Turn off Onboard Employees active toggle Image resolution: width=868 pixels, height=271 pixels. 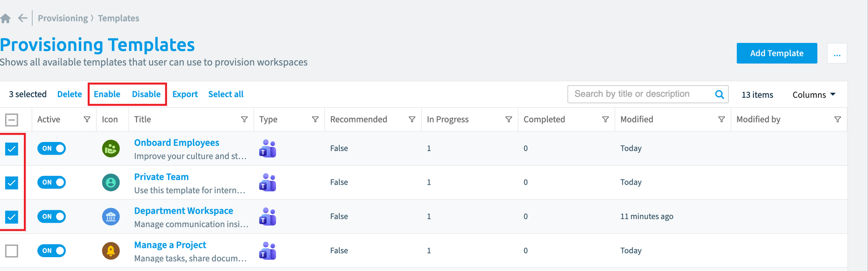pyautogui.click(x=52, y=149)
